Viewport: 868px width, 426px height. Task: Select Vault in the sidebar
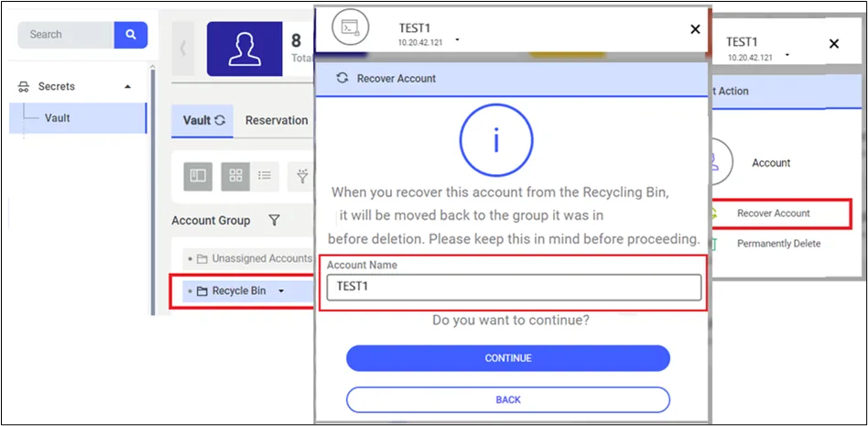[x=78, y=118]
